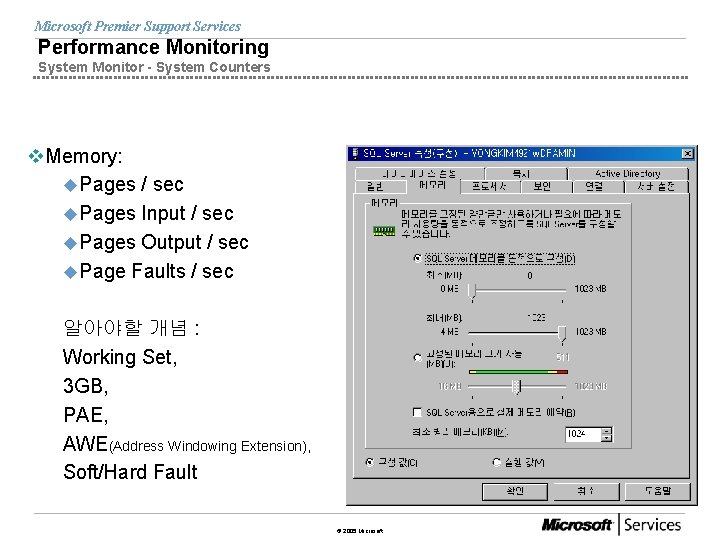Image resolution: width=720 pixels, height=540 pixels.
Task: Decrease minimum query memory with spinner down arrow
Action: point(607,438)
